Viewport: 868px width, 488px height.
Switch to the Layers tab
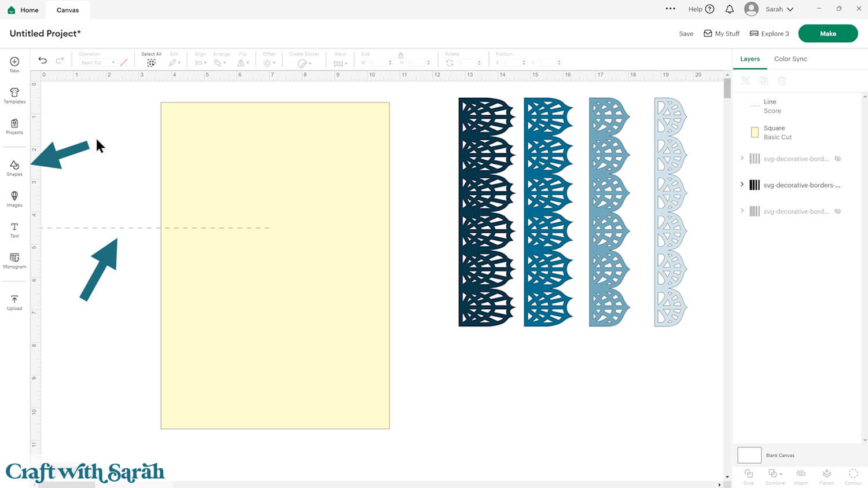pos(750,58)
